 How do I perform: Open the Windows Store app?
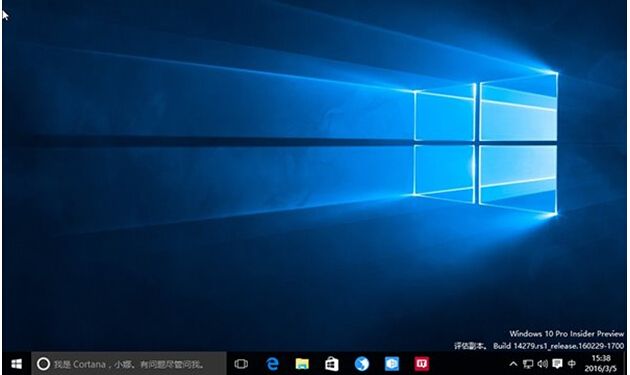[x=331, y=364]
